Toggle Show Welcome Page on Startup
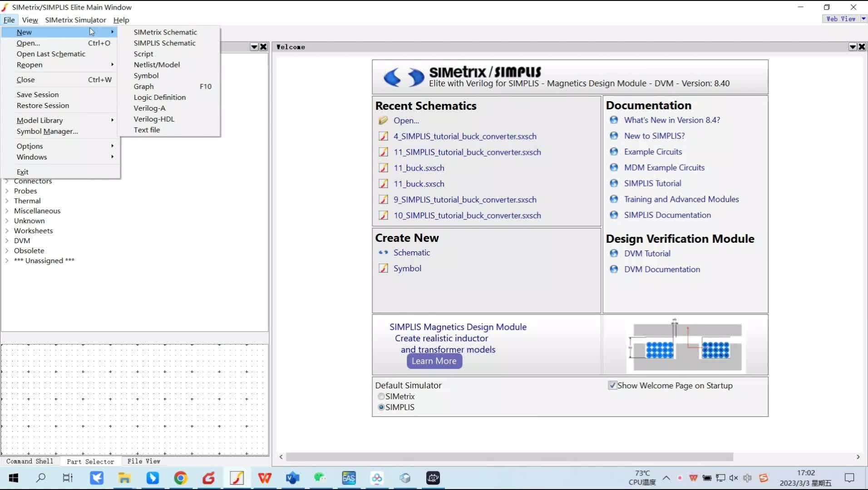The height and width of the screenshot is (490, 868). [x=612, y=385]
